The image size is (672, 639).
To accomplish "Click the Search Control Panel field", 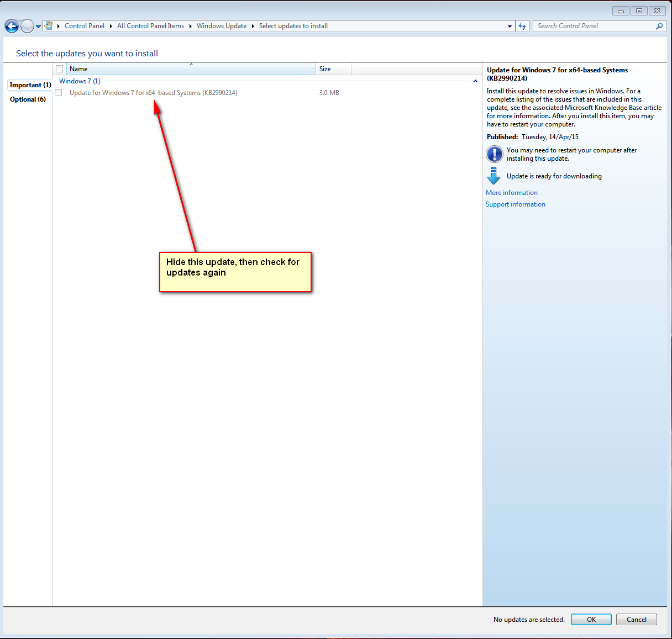I will [x=594, y=26].
